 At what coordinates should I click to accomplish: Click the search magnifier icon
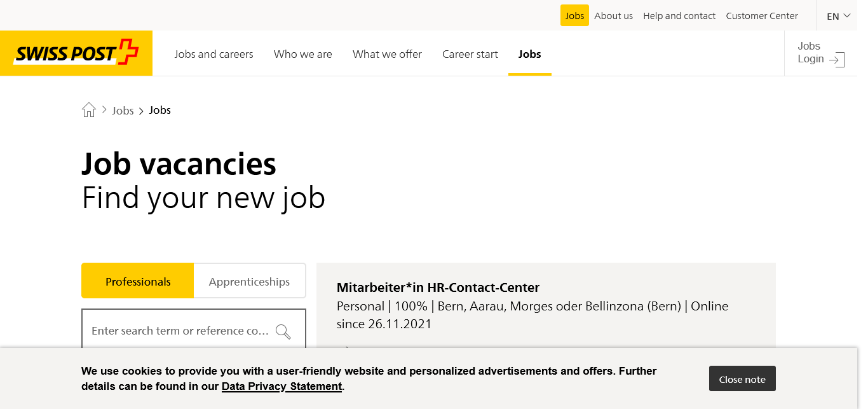(x=283, y=331)
